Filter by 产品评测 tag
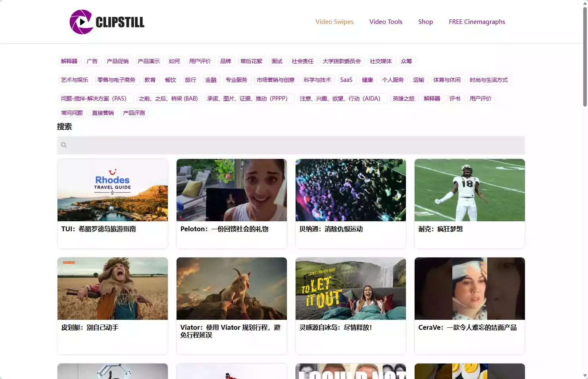The width and height of the screenshot is (588, 379). pyautogui.click(x=134, y=113)
